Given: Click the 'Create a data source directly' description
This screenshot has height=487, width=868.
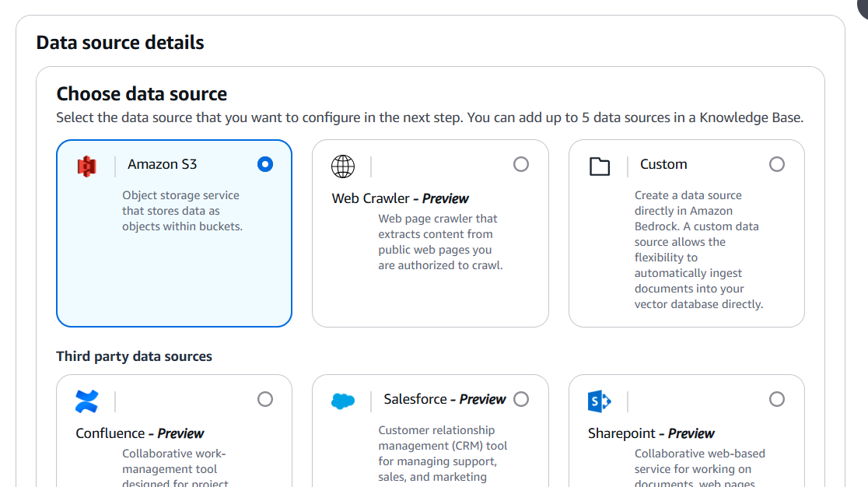Looking at the screenshot, I should [x=698, y=250].
